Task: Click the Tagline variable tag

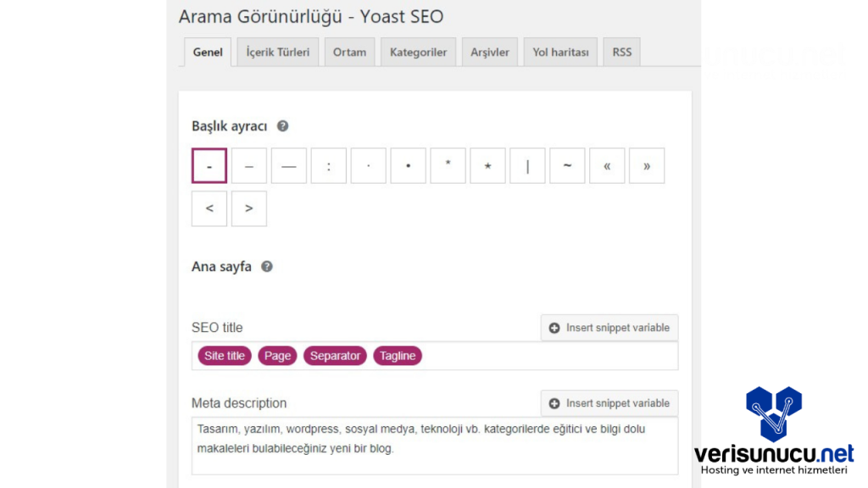Action: (x=398, y=356)
